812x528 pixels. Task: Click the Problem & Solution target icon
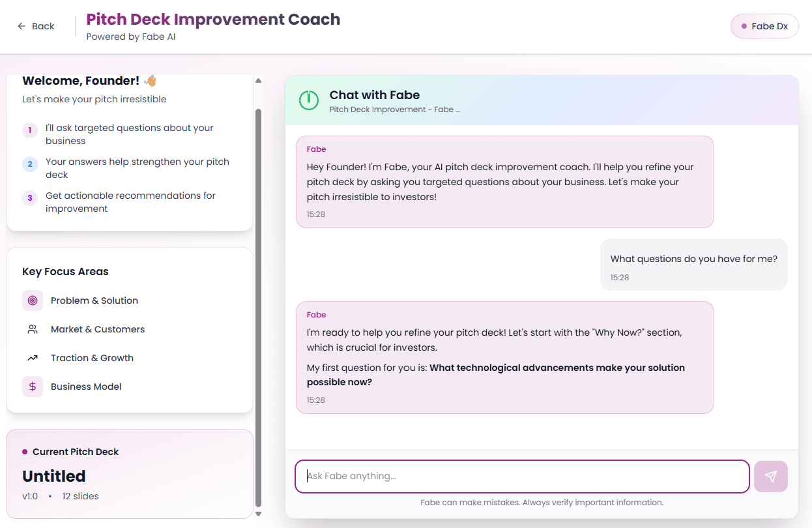(x=33, y=301)
